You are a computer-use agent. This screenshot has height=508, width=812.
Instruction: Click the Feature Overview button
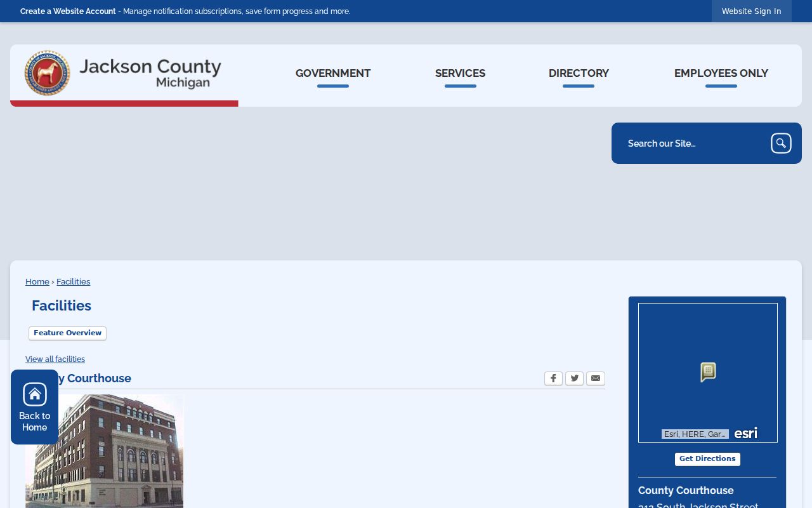tap(67, 333)
